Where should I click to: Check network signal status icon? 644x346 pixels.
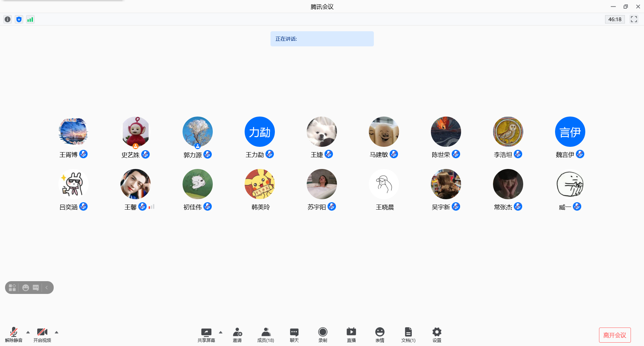click(x=30, y=19)
